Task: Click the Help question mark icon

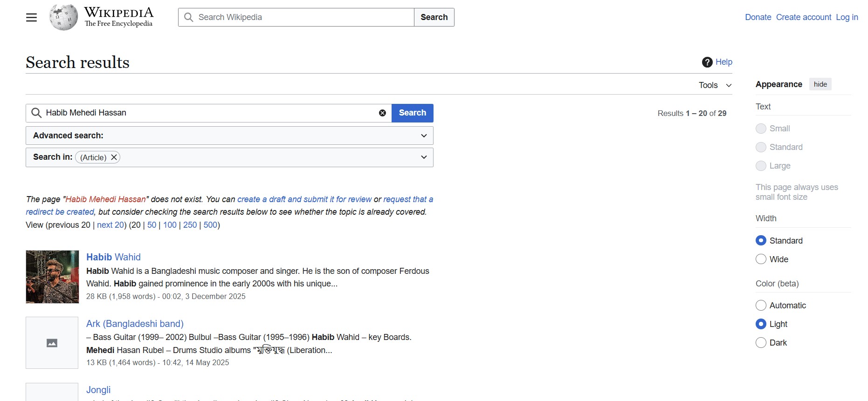Action: (707, 62)
